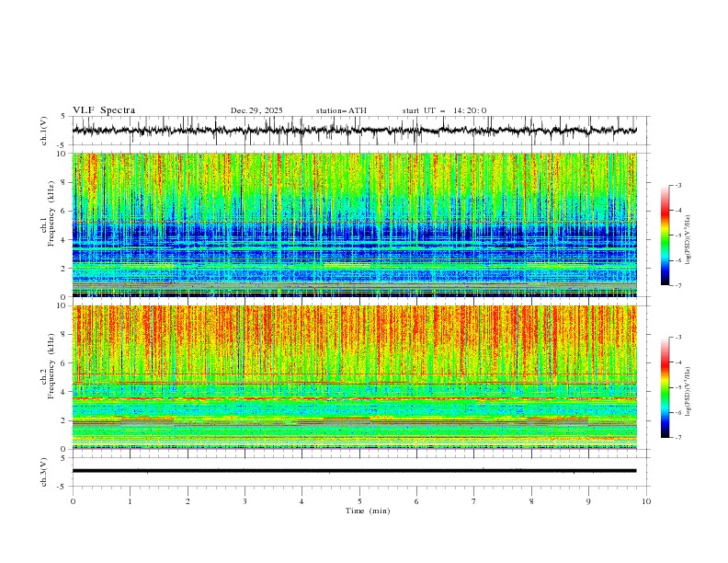Click the ch.2 'Frequency (kHz)' axis label
Viewport: 728px width, 563px height.
[x=51, y=365]
